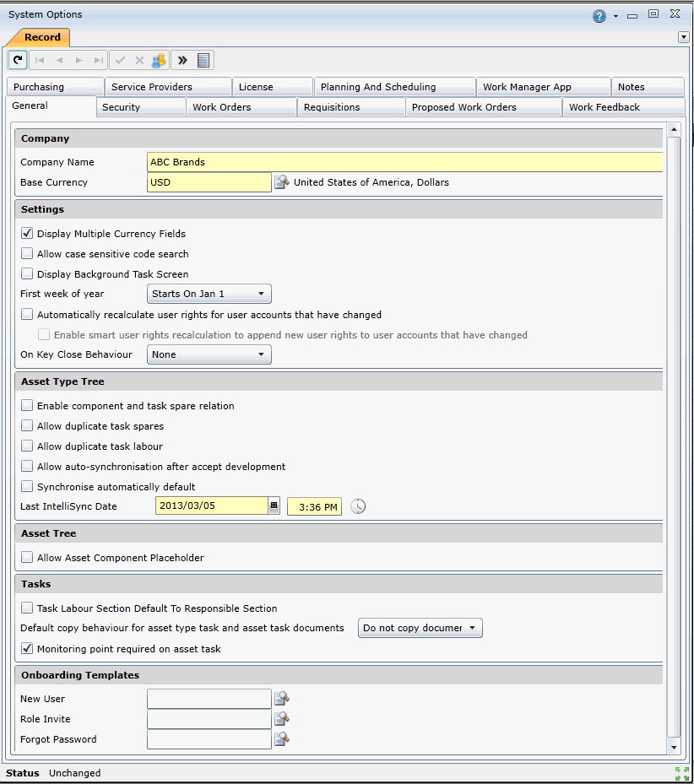Click United States of America, Dollars text
Viewport: 694px width, 784px height.
371,182
